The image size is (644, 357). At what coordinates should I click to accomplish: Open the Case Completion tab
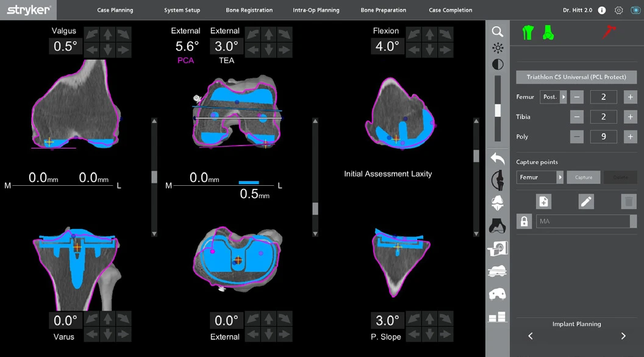[451, 10]
